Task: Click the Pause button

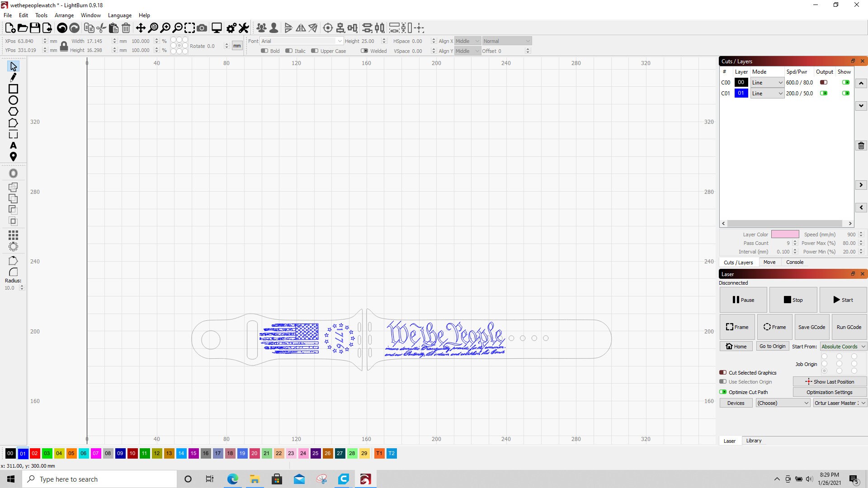Action: click(x=743, y=300)
